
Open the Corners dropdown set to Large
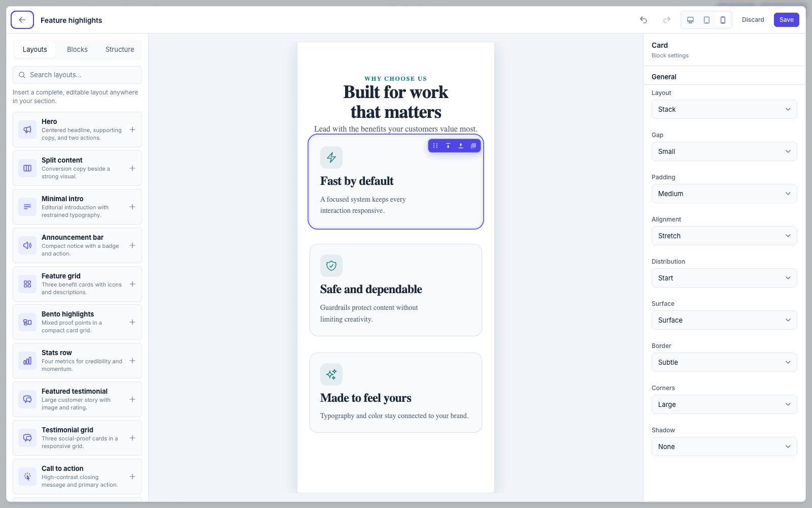[x=724, y=404]
